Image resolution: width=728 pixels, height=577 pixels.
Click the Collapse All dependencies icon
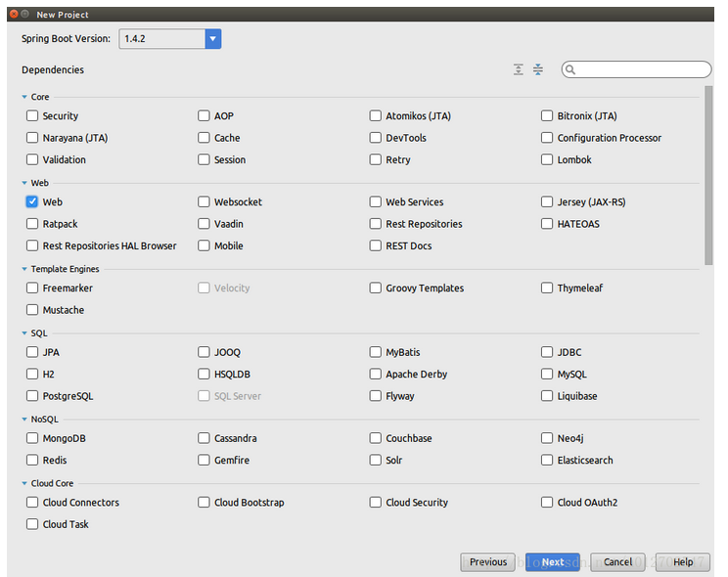point(537,69)
